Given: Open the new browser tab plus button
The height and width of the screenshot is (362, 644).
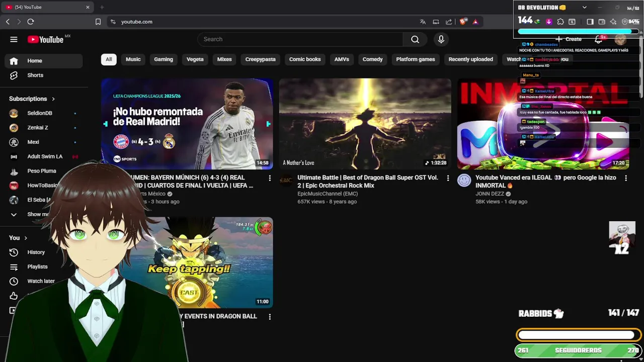Looking at the screenshot, I should point(102,7).
